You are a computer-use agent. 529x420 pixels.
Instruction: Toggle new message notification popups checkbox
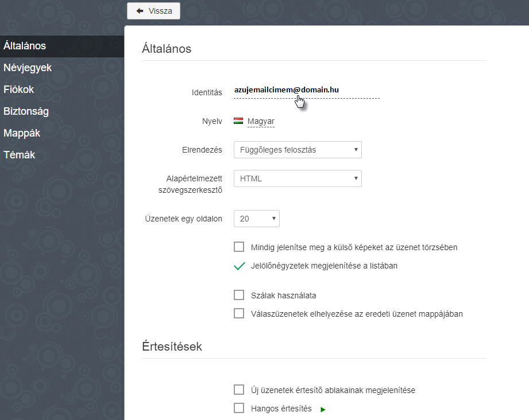coord(239,390)
